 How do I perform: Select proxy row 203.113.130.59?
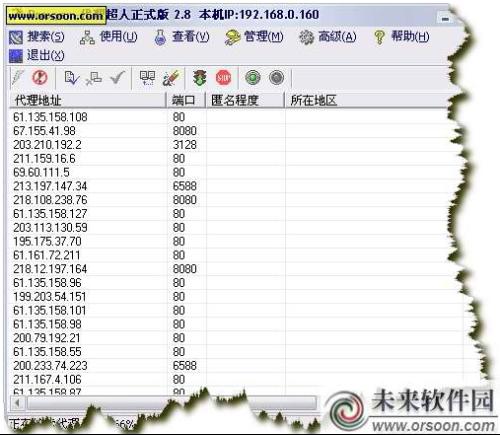click(230, 228)
